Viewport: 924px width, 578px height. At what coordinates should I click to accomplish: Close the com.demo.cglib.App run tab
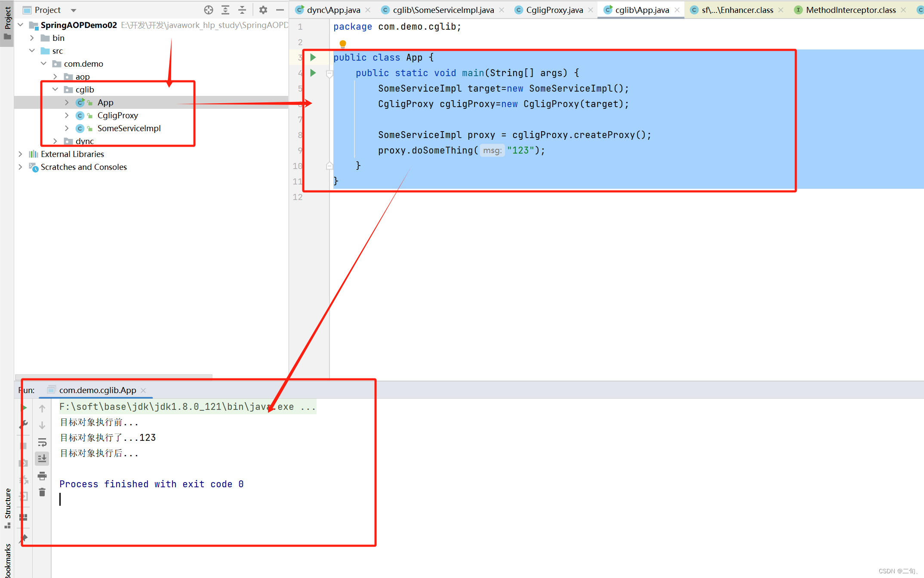point(144,390)
